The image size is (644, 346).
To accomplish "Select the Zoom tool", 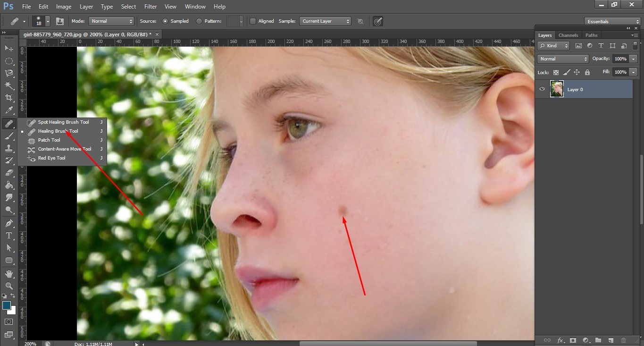I will [x=9, y=286].
